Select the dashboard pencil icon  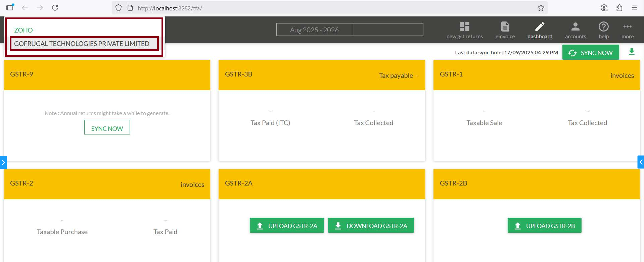[540, 27]
